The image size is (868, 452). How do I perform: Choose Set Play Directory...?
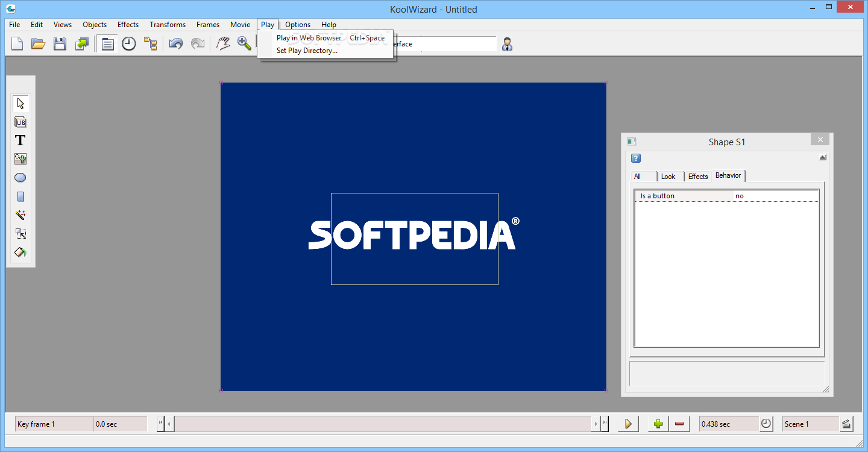(325, 51)
